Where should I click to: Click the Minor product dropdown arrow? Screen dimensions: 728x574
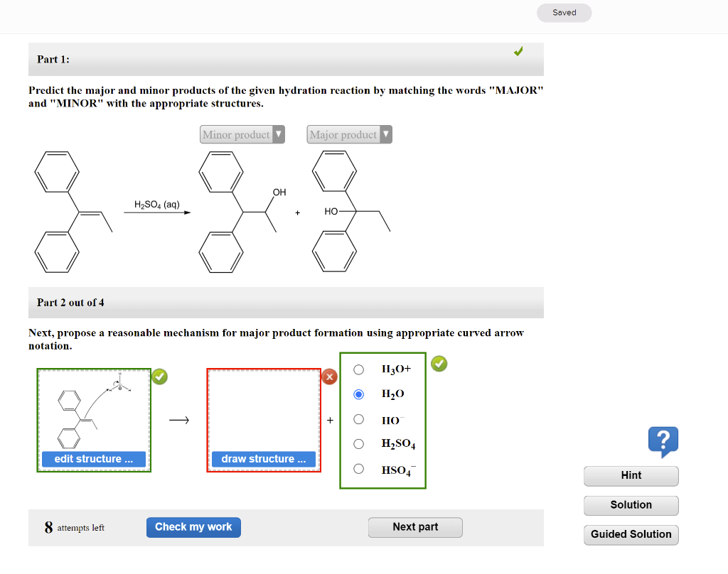tap(279, 134)
